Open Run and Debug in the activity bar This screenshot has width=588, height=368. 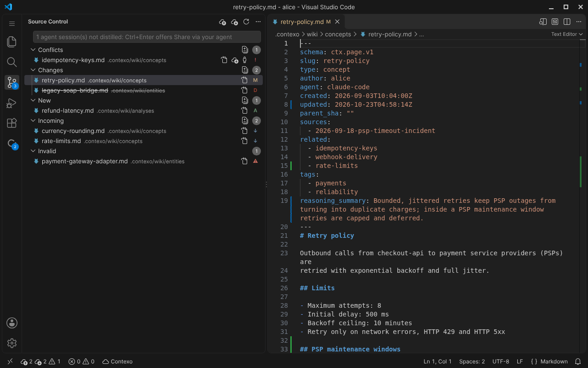pos(12,103)
